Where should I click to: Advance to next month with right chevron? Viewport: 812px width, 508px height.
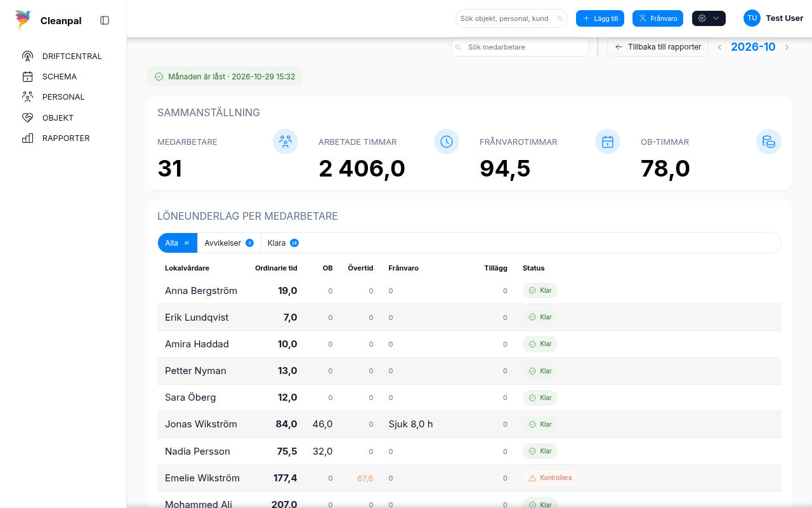[x=787, y=47]
